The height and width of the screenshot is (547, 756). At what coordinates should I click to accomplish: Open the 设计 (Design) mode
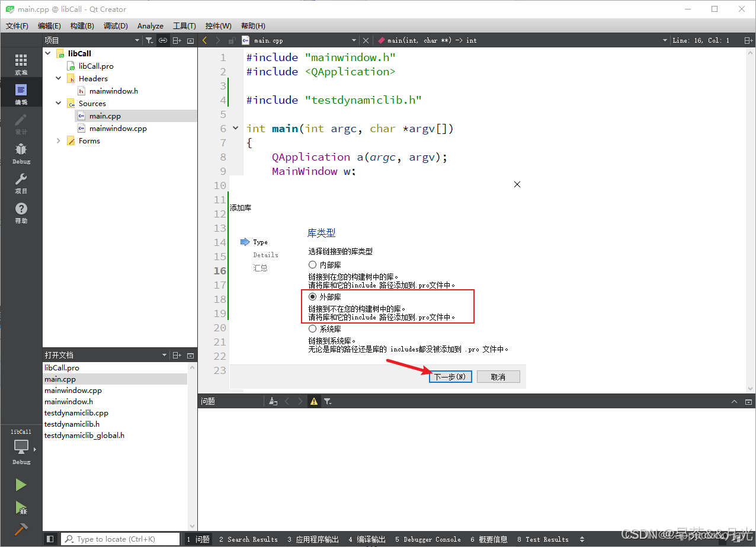[21, 123]
